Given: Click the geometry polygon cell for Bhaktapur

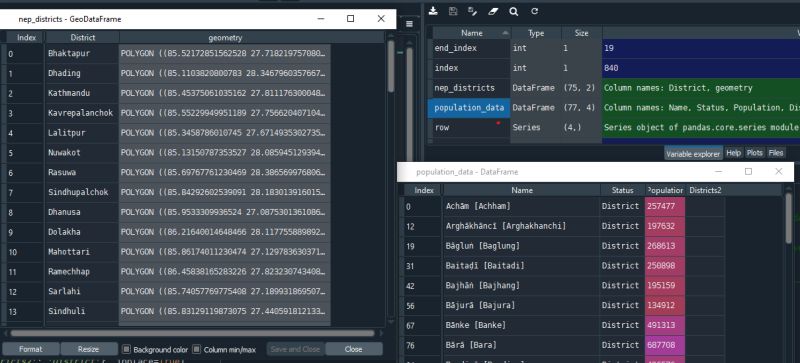Looking at the screenshot, I should pyautogui.click(x=224, y=53).
